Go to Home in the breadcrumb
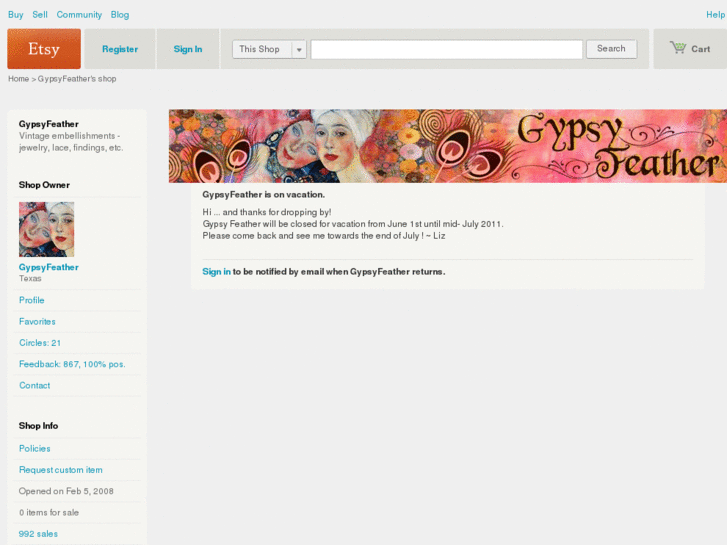This screenshot has width=727, height=545. coord(19,79)
